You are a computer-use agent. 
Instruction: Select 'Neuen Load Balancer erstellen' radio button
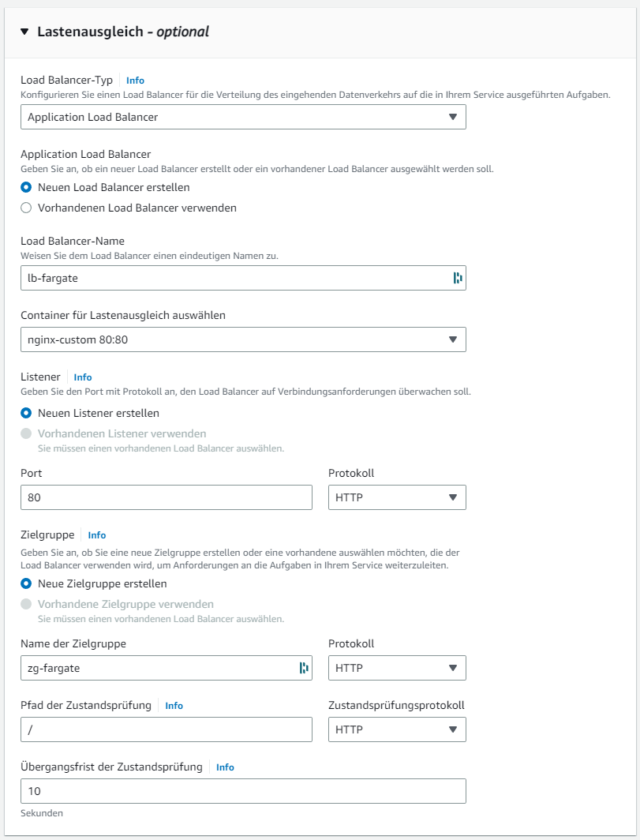[x=26, y=188]
